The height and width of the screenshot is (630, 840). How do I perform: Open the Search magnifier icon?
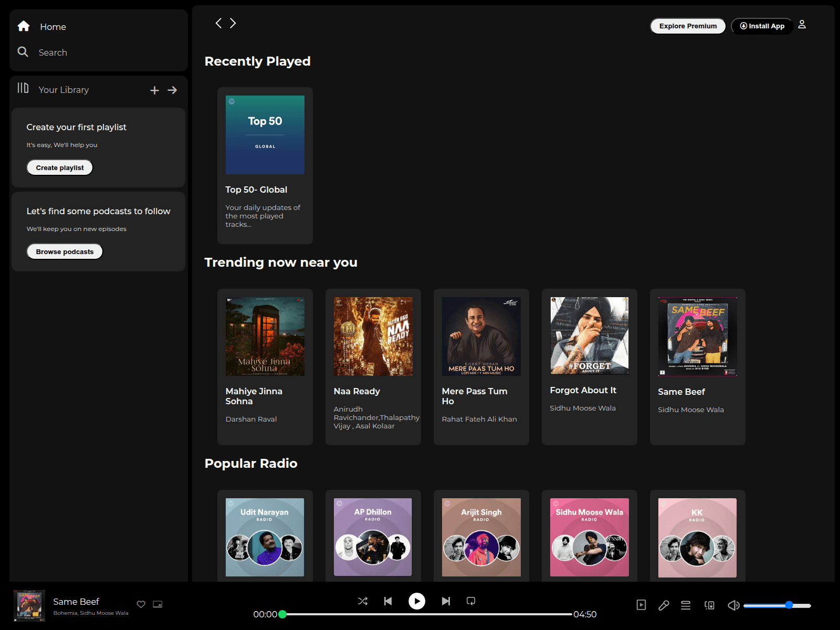[23, 52]
